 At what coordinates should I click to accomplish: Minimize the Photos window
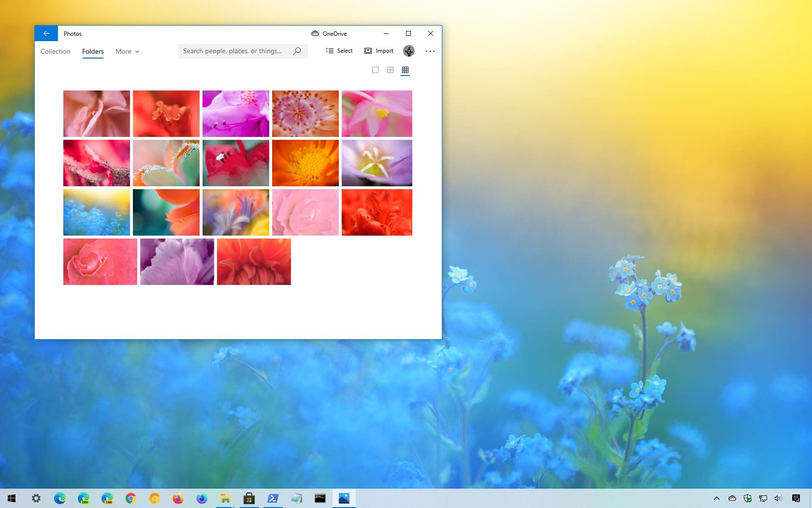coord(386,33)
